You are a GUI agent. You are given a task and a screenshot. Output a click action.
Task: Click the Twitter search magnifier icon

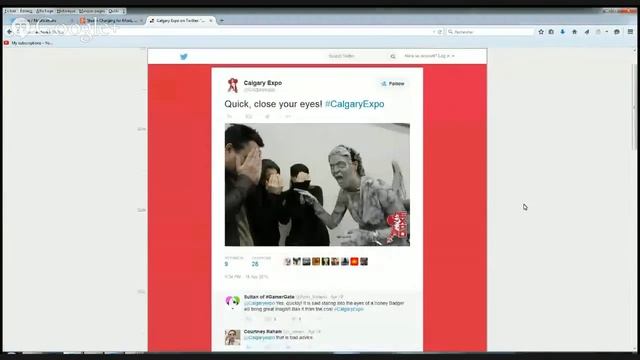pos(393,56)
